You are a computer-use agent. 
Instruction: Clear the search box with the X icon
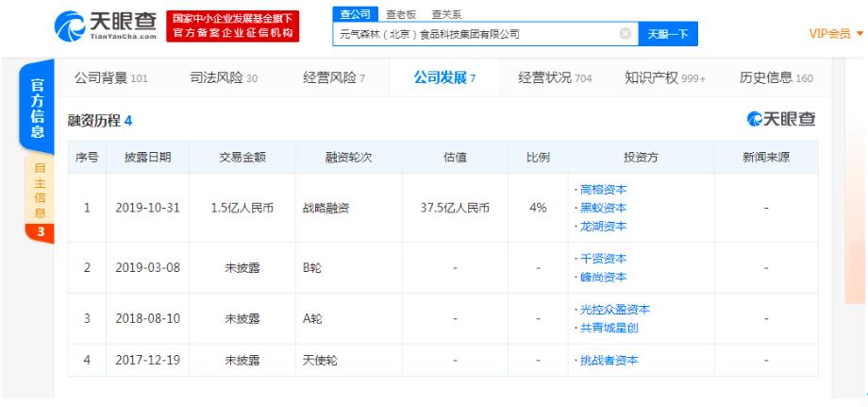click(x=625, y=34)
